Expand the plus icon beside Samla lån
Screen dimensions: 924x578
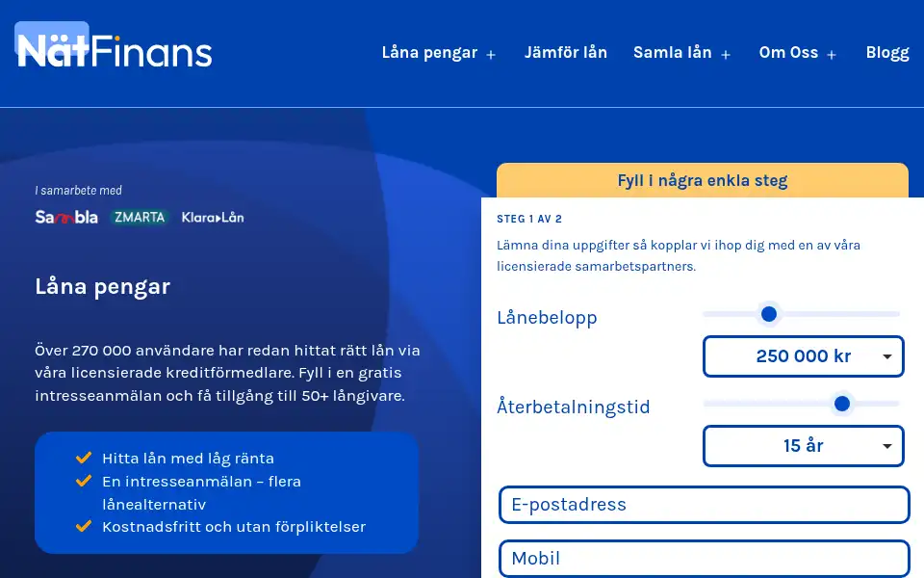[726, 55]
